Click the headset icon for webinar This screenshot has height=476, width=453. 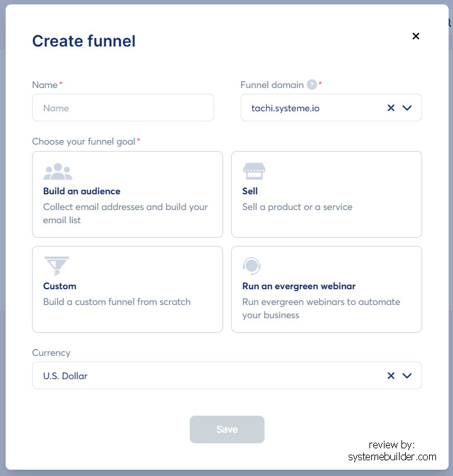[x=251, y=266]
